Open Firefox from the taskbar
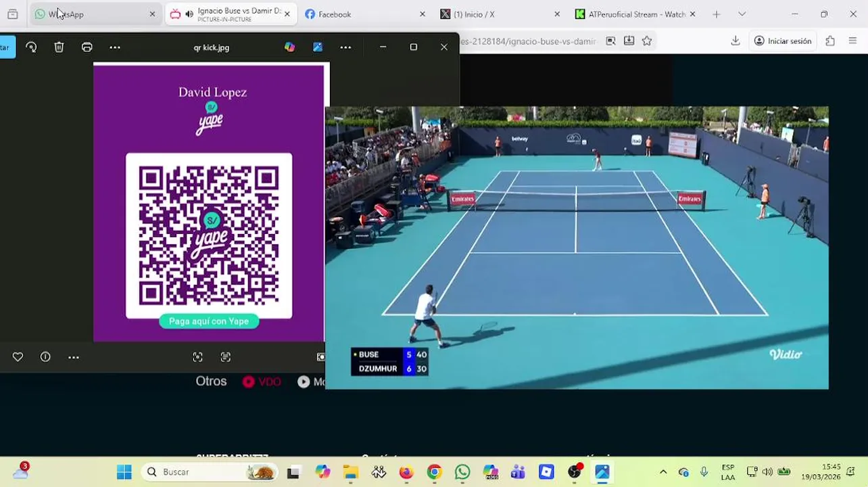This screenshot has width=868, height=487. tap(406, 472)
